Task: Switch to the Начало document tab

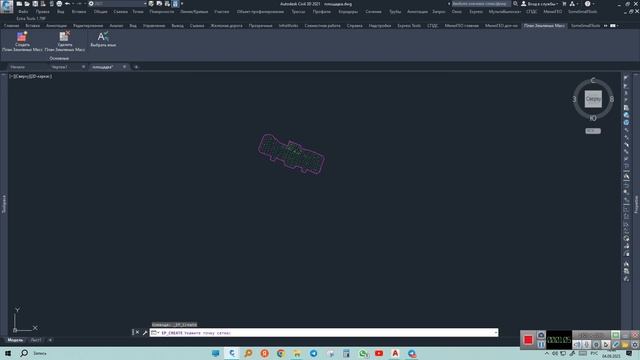Action: [x=18, y=67]
